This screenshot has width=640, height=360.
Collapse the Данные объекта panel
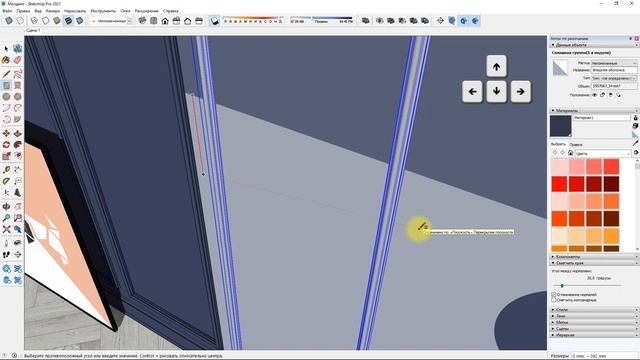594,45
